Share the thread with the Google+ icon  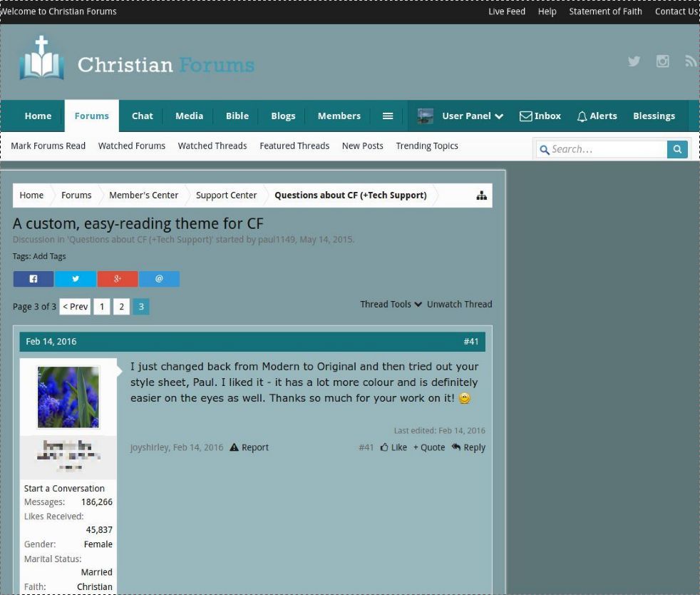tap(118, 278)
